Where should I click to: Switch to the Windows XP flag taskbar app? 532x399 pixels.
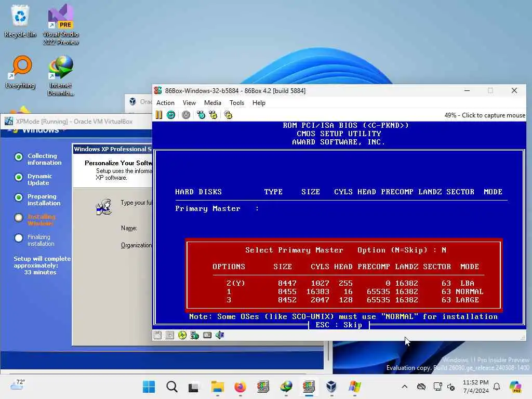[354, 387]
